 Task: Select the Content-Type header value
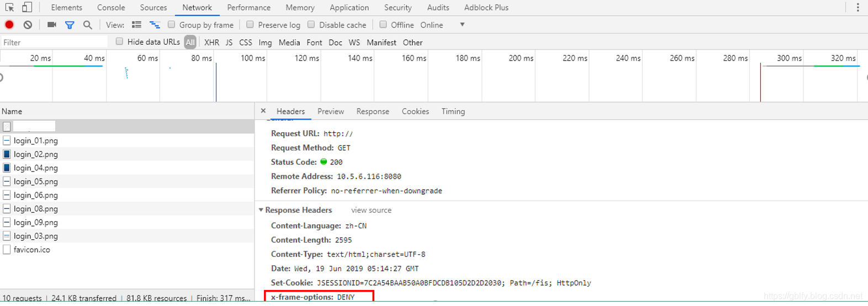coord(376,254)
